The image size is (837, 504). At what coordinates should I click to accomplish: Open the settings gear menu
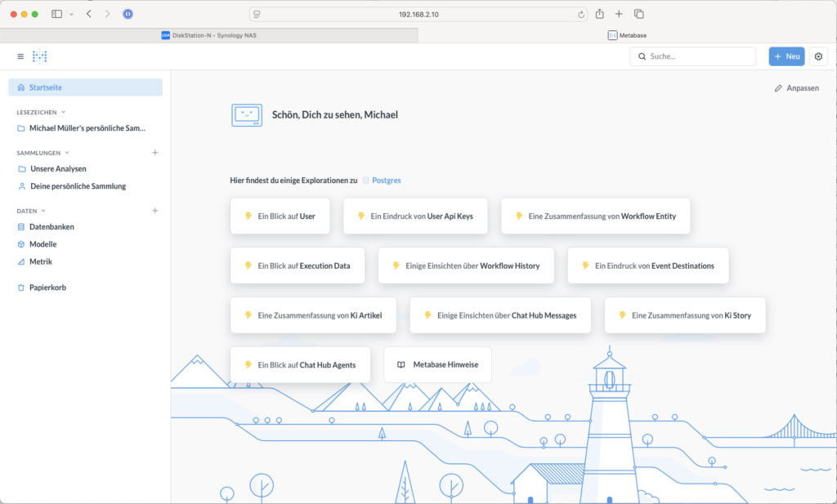[819, 56]
